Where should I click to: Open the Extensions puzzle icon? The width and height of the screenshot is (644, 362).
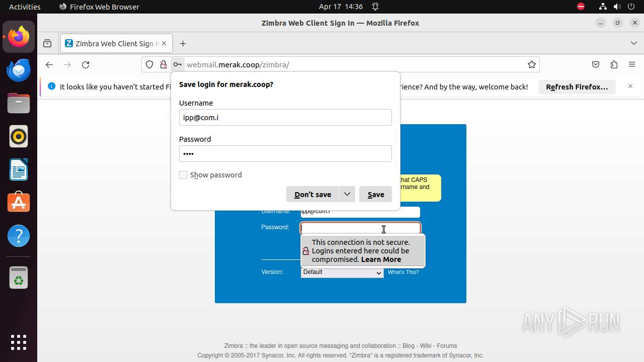coord(614,64)
